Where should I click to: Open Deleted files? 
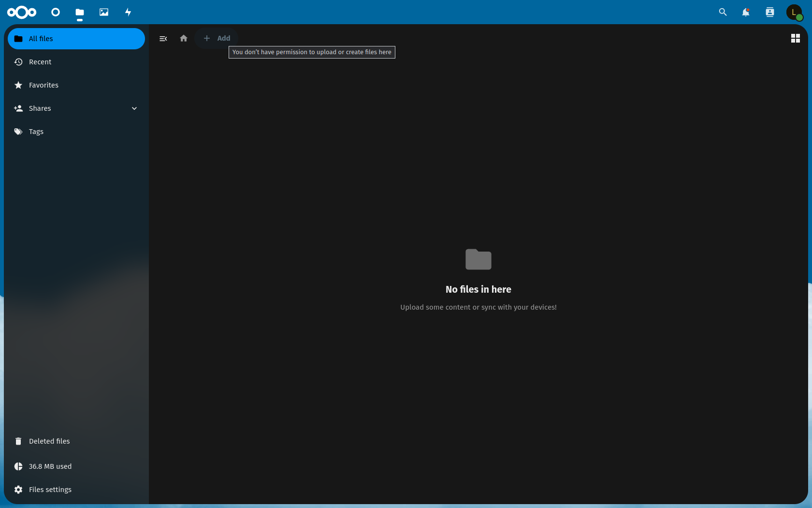76,441
